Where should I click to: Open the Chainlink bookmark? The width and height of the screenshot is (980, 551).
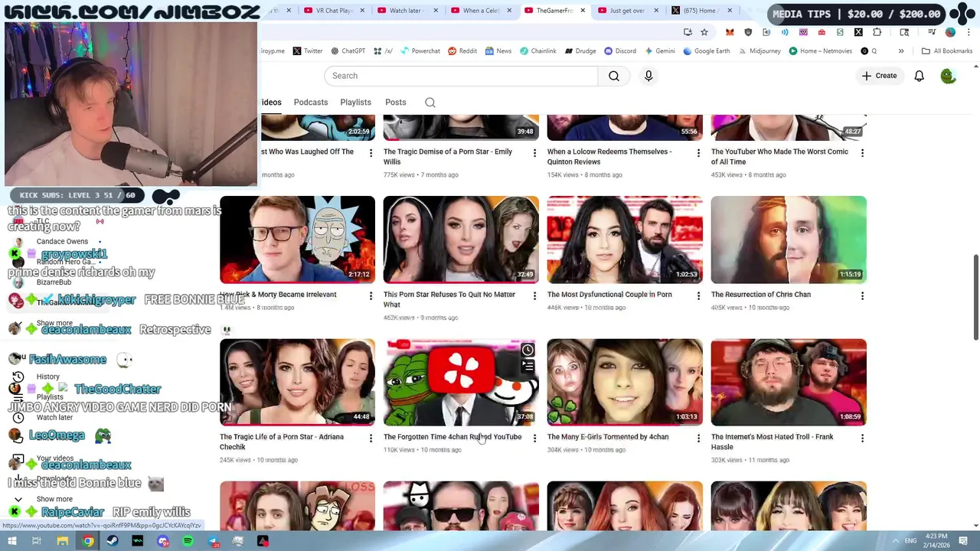[x=538, y=51]
